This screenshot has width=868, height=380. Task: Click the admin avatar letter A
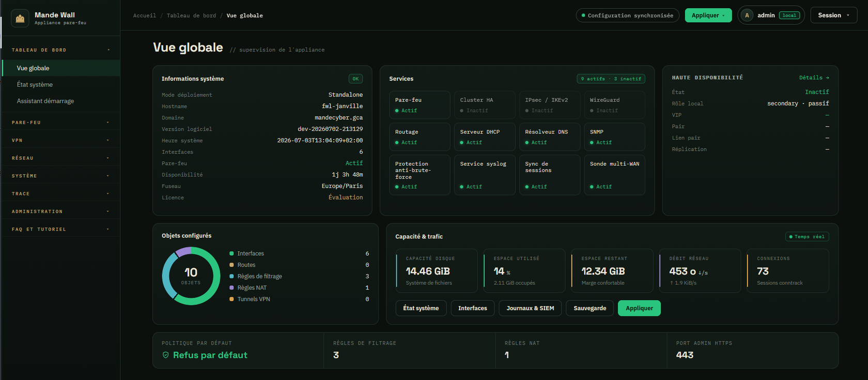[x=747, y=16]
